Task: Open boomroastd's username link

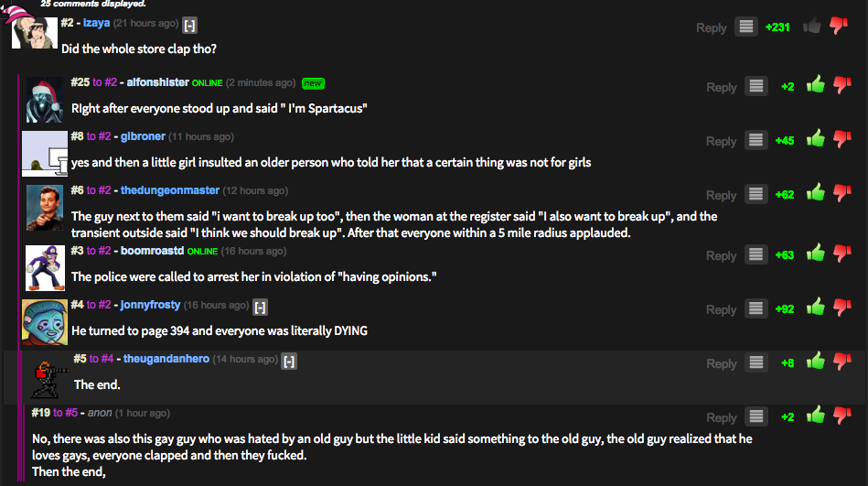Action: pos(153,251)
